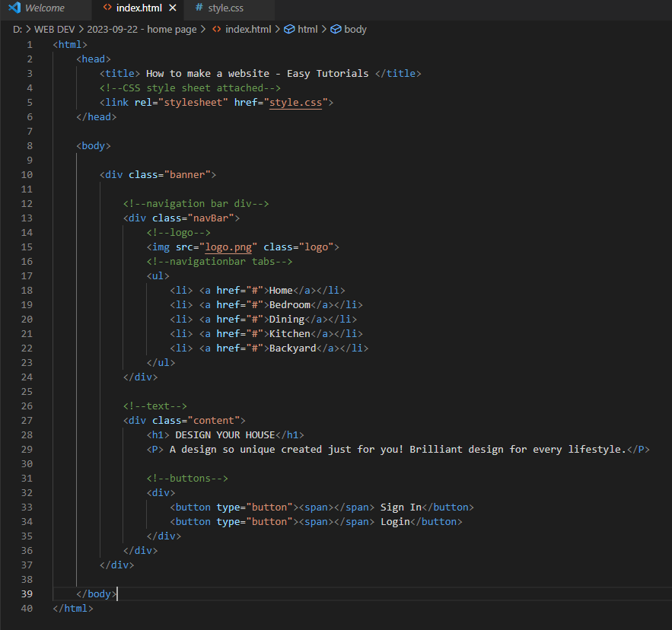Click line number 10 in the gutter

click(x=28, y=175)
